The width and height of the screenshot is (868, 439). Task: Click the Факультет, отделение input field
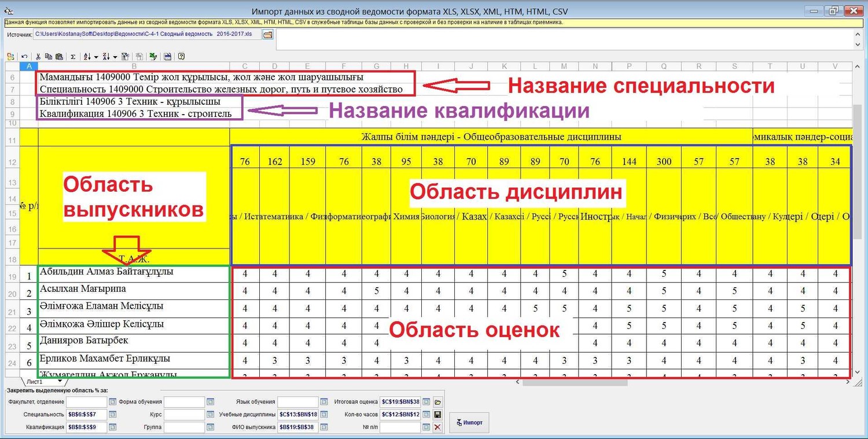coord(86,402)
